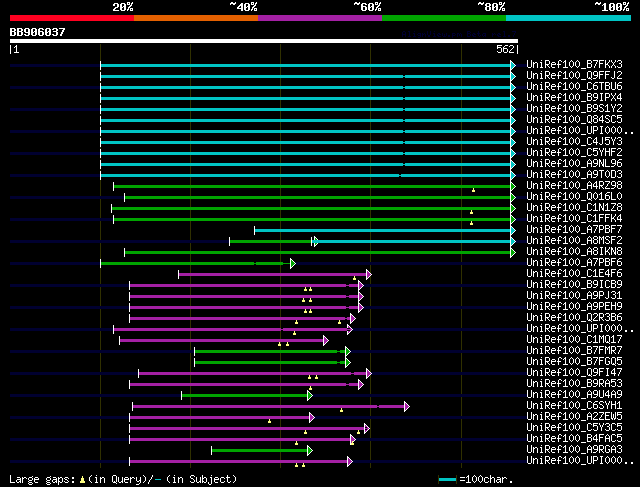Click yellow gap marker under the UniRef100_C6SYH1 bar
Viewport: 640px width, 487px height.
pyautogui.click(x=341, y=410)
